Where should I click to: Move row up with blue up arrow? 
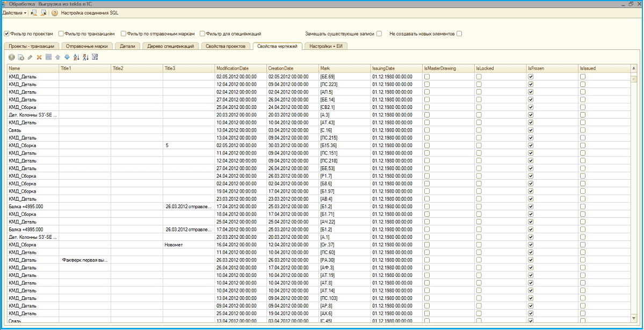[57, 57]
